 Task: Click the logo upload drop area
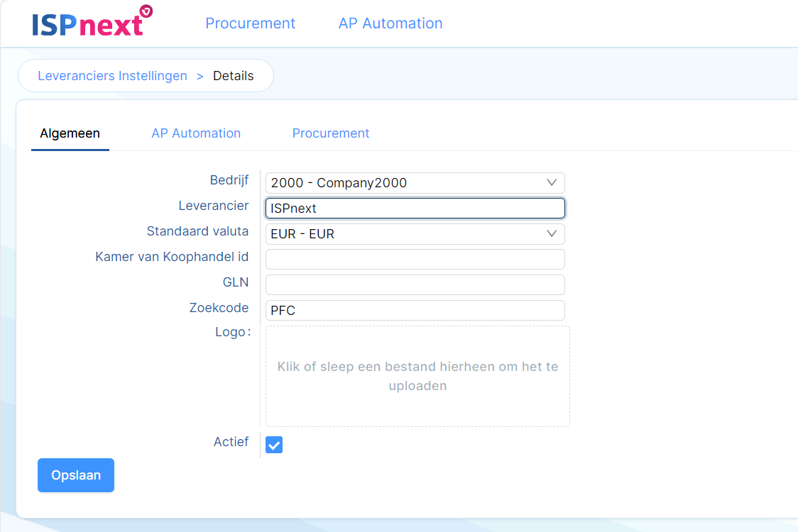pos(417,377)
